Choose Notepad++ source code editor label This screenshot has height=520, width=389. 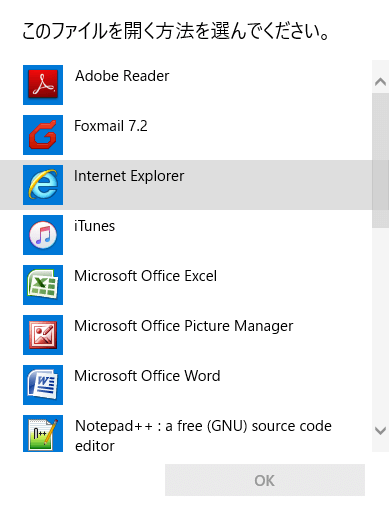click(203, 436)
